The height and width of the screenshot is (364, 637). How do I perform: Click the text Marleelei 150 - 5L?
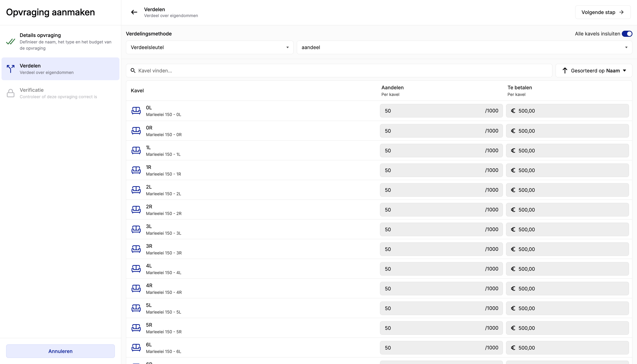click(x=163, y=312)
